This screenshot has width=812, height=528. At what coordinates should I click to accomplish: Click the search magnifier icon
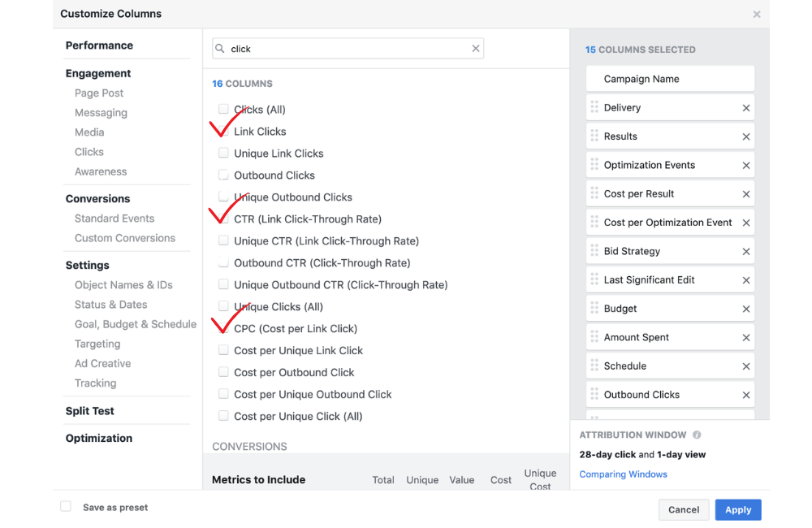pos(220,48)
